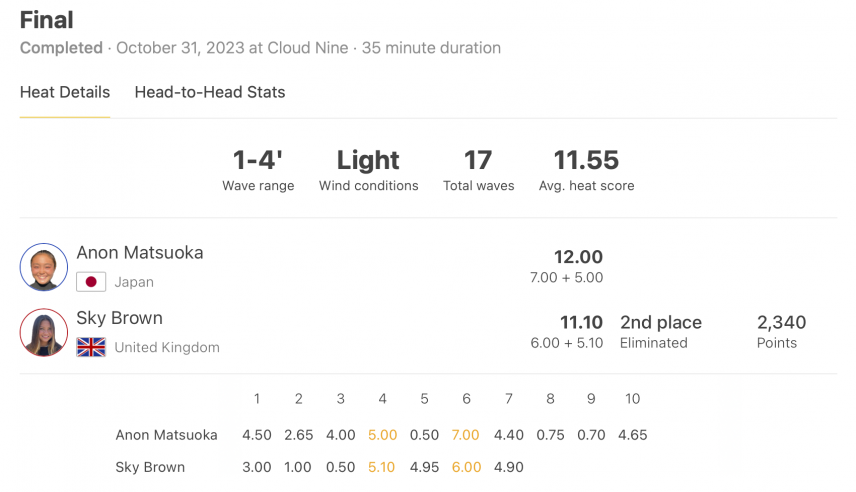
Task: Open Anon Matsuoka's profile photo
Action: tap(44, 267)
